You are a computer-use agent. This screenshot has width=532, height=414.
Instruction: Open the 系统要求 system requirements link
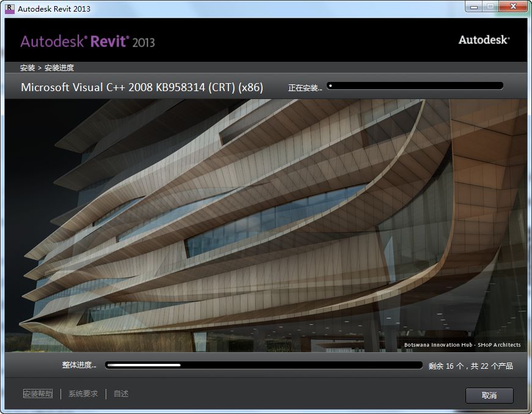84,394
